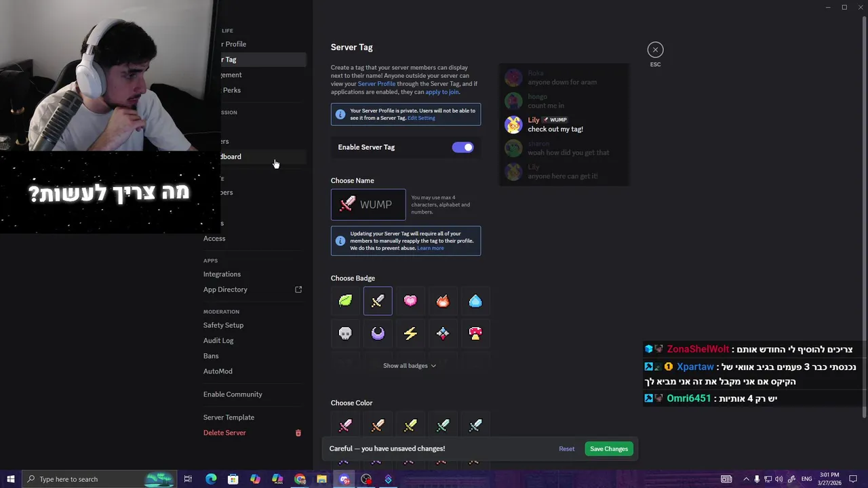Pick the blue water drop badge
868x488 pixels.
(475, 301)
